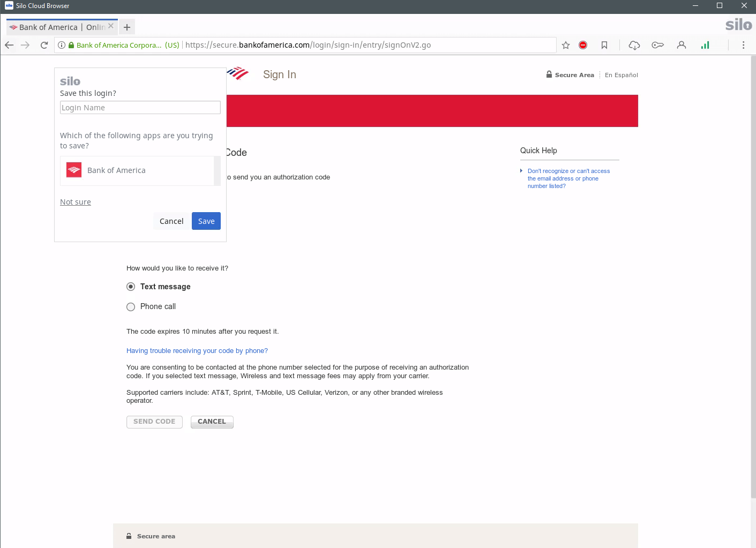Click the Silo logo at top right

click(738, 25)
